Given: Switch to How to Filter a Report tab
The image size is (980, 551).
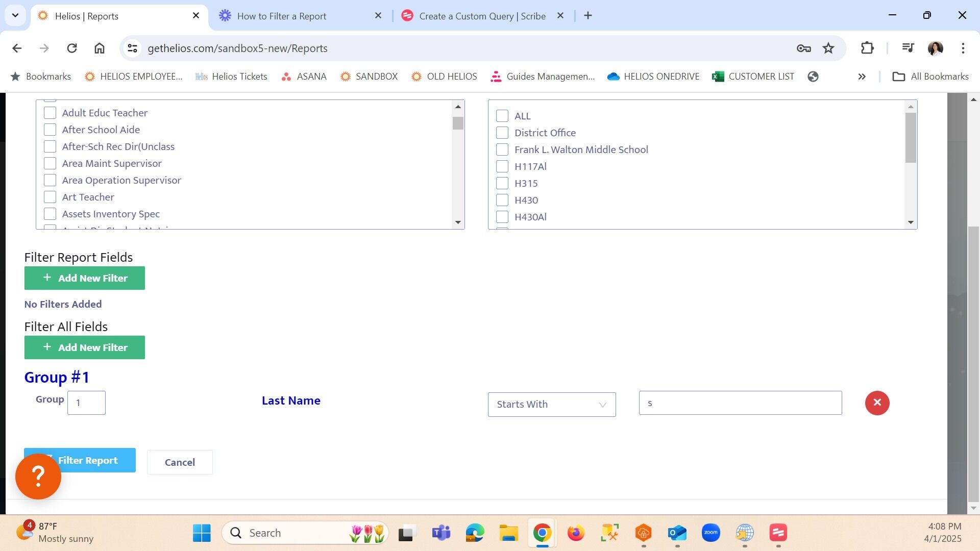Looking at the screenshot, I should (x=282, y=16).
